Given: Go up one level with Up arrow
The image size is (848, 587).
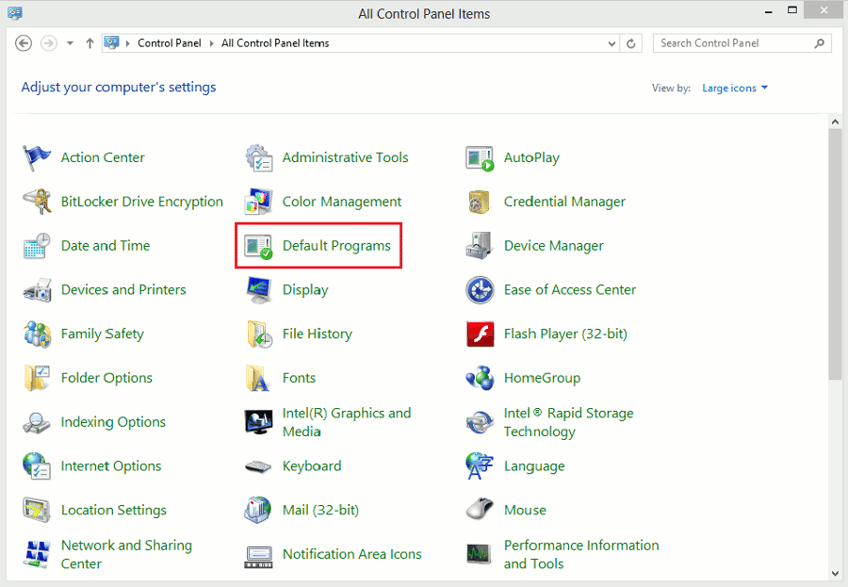Looking at the screenshot, I should click(x=90, y=43).
